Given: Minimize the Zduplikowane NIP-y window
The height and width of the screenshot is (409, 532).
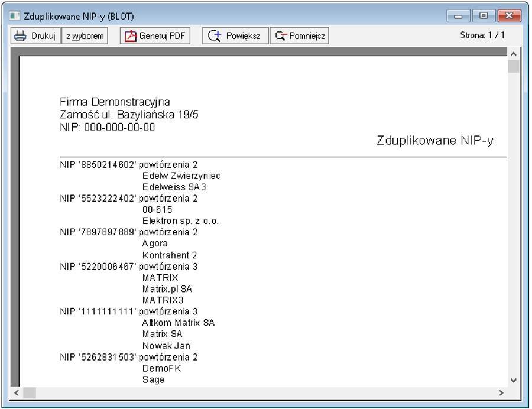Looking at the screenshot, I should tap(458, 16).
